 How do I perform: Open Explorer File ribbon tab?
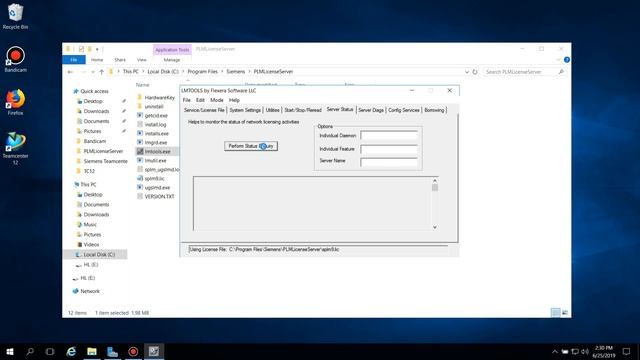74,60
